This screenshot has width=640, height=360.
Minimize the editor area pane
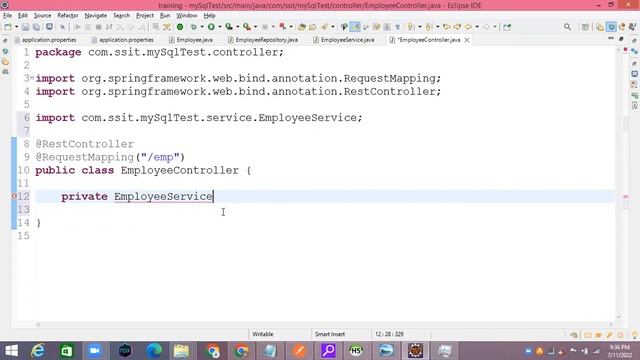(x=611, y=39)
